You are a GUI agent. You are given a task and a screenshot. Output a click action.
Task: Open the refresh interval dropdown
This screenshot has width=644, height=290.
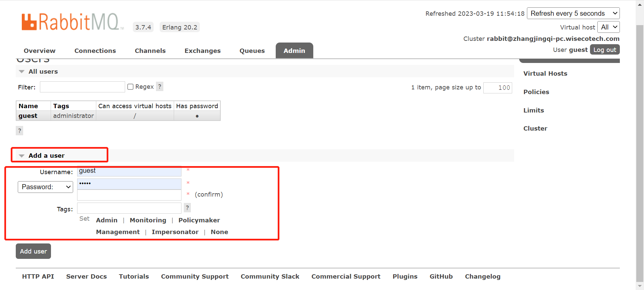[573, 13]
